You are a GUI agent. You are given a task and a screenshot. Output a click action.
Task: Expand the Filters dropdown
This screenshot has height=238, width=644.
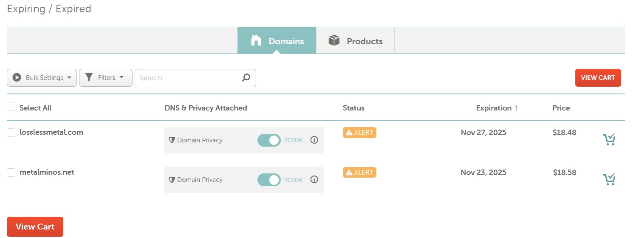(105, 78)
